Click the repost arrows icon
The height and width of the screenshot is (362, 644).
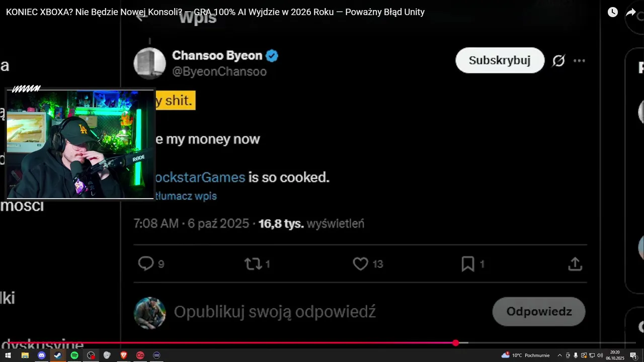(252, 263)
